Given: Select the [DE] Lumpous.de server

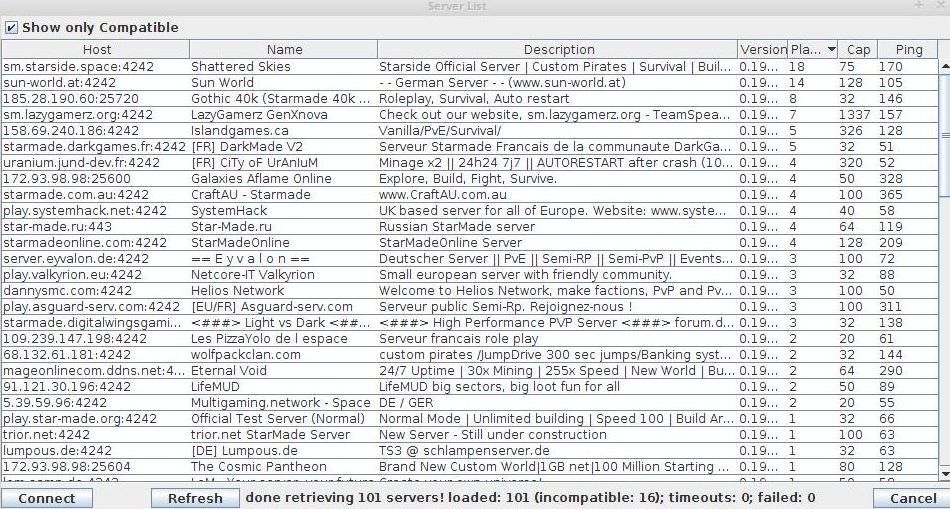Looking at the screenshot, I should 244,451.
